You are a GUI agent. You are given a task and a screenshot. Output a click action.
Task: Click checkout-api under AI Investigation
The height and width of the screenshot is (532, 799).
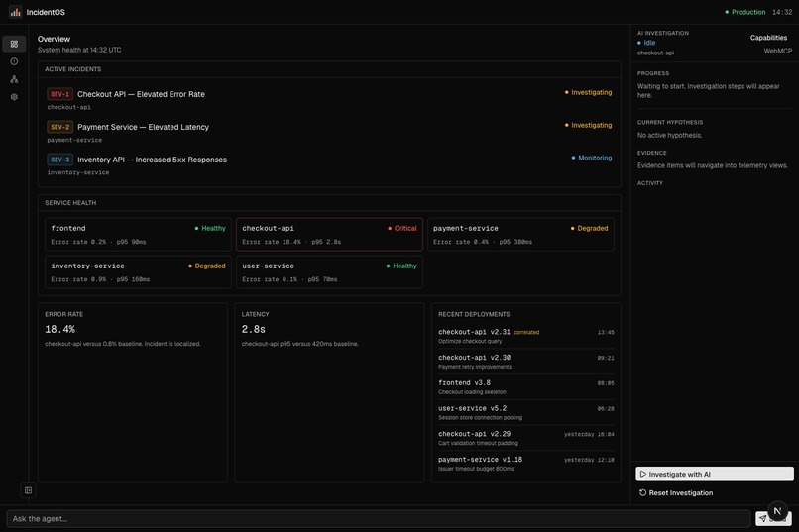point(655,53)
